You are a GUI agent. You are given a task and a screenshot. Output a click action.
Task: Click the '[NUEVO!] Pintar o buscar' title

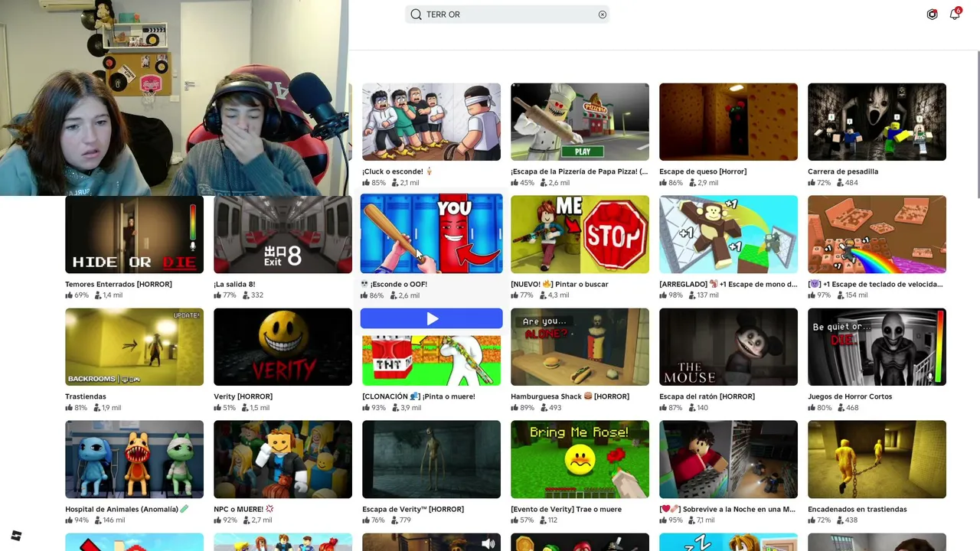pos(560,284)
